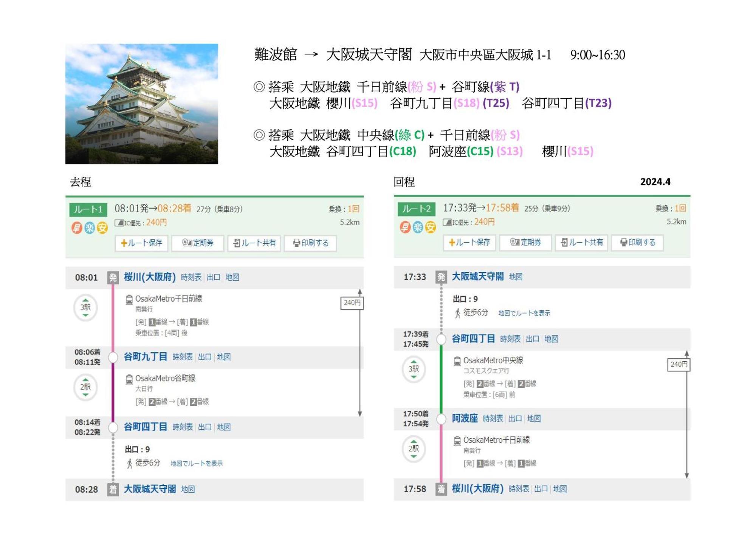756x534 pixels.
Task: Open 谷町四丁目 station link at 17:39
Action: coord(473,338)
